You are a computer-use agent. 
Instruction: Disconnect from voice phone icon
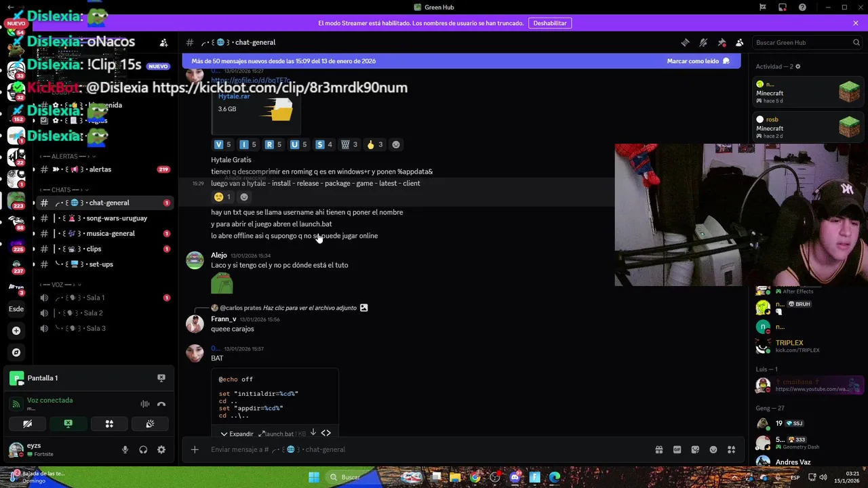(x=161, y=404)
